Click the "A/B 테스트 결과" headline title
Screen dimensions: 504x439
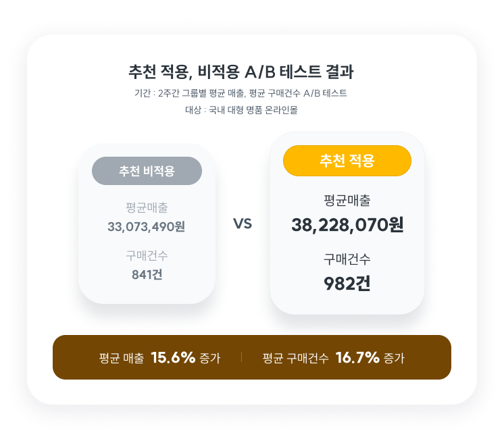pos(240,72)
